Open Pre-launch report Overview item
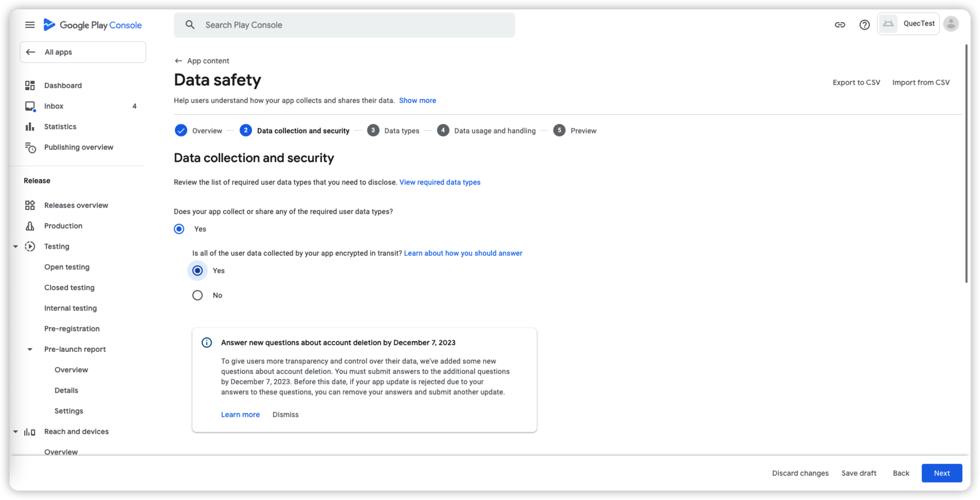The width and height of the screenshot is (980, 500). tap(71, 370)
